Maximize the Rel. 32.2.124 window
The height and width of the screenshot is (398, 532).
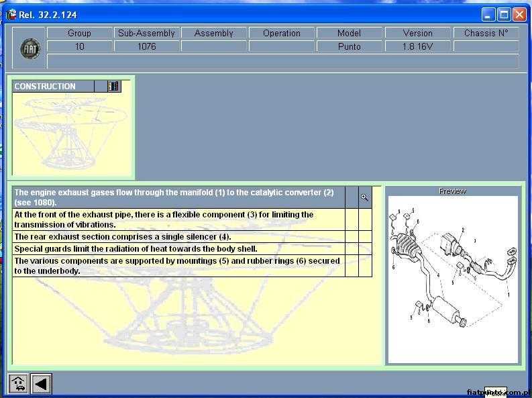[504, 15]
